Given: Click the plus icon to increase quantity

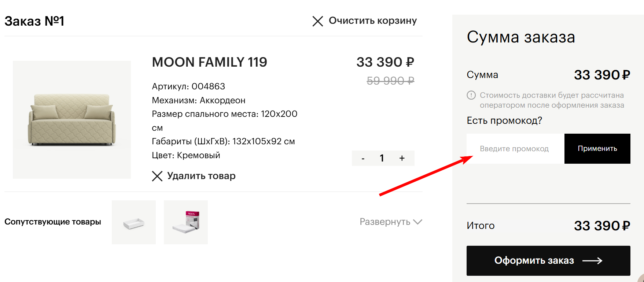Looking at the screenshot, I should click(402, 158).
